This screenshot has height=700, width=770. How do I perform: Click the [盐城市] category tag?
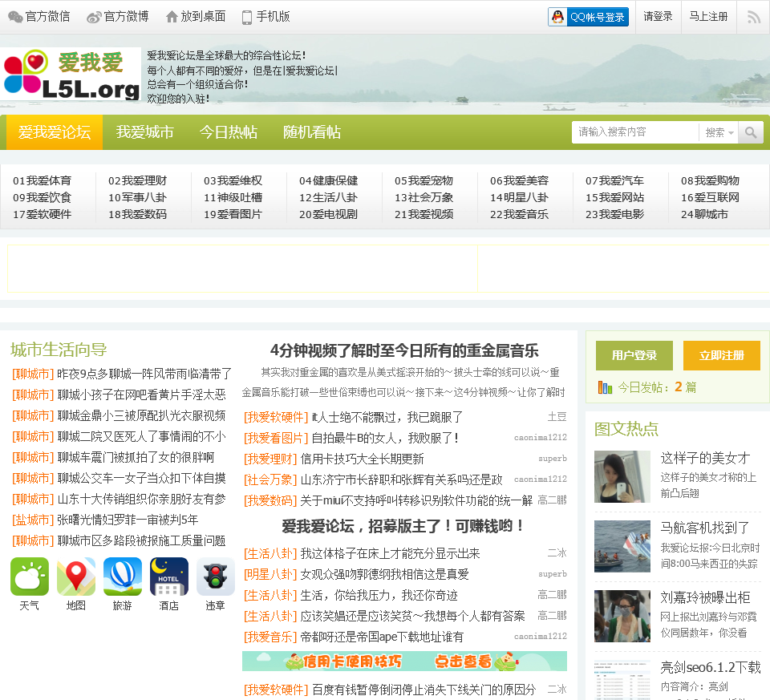33,520
